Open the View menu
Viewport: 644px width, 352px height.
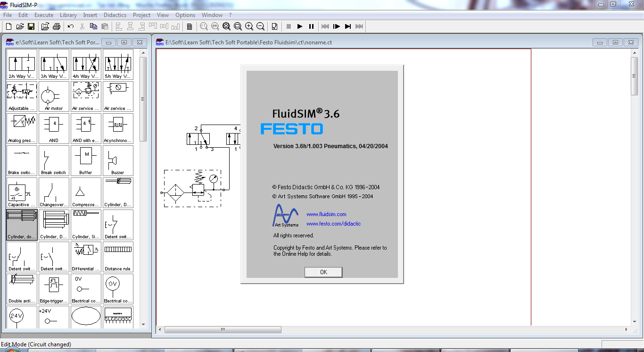coord(163,15)
